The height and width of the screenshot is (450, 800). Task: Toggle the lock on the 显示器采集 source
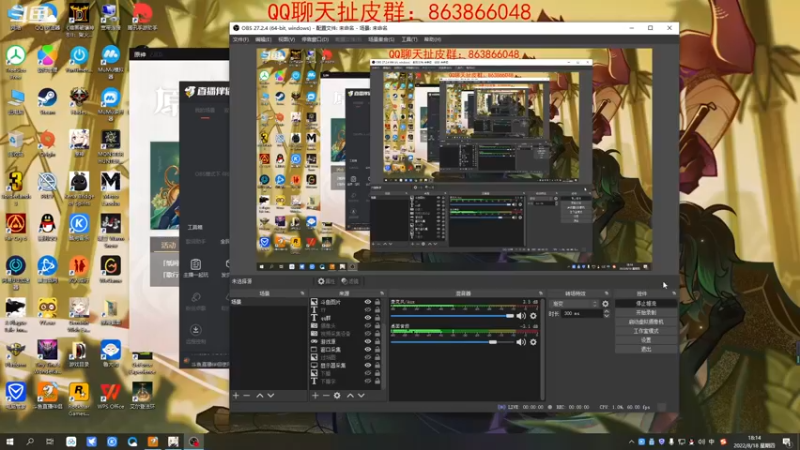pyautogui.click(x=378, y=365)
